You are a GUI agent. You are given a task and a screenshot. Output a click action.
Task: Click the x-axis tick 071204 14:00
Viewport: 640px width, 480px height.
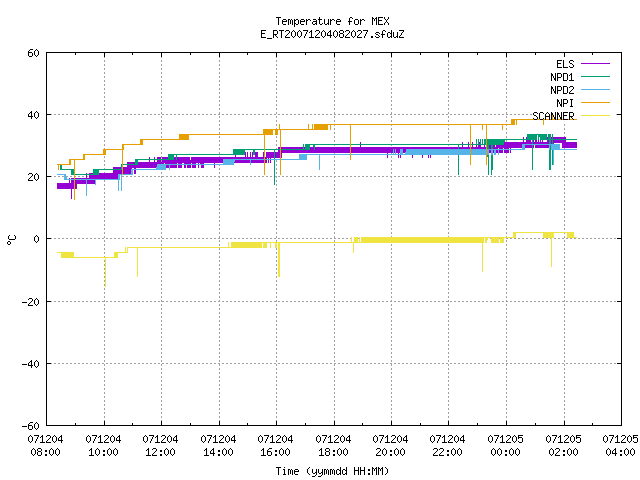click(x=218, y=446)
